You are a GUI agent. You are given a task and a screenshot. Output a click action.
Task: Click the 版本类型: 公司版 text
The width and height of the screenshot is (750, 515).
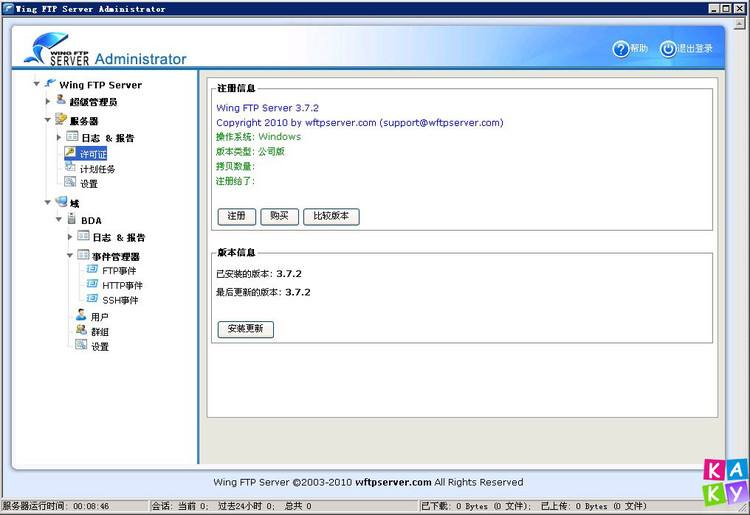(x=250, y=152)
